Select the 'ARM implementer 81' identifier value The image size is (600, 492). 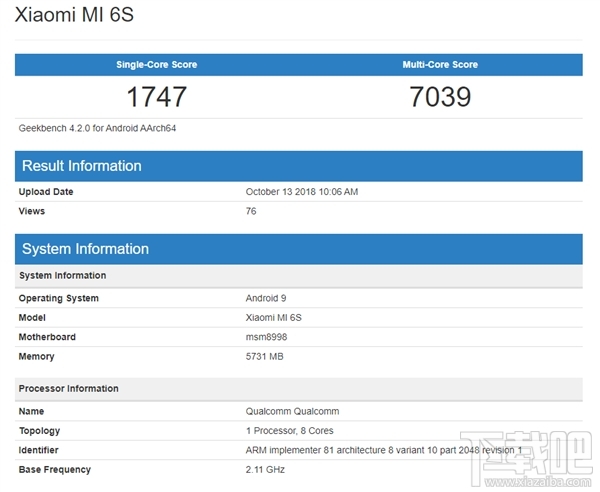[384, 450]
